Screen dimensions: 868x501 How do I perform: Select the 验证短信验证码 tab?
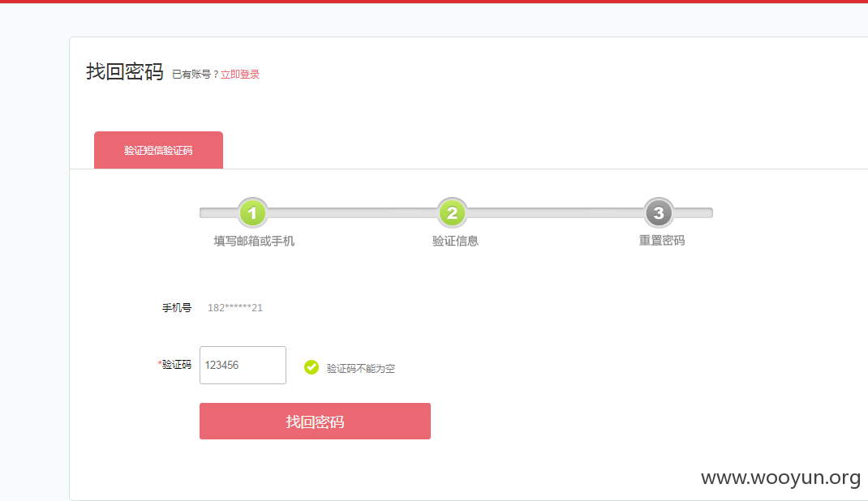point(158,150)
